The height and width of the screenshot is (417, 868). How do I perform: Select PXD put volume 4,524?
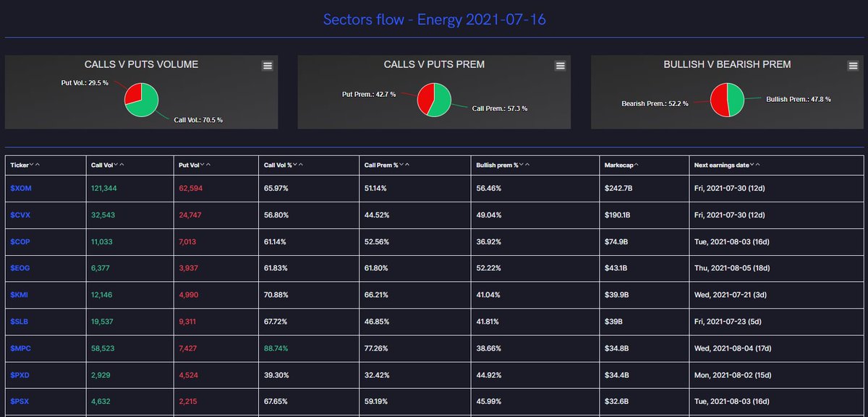(x=189, y=375)
